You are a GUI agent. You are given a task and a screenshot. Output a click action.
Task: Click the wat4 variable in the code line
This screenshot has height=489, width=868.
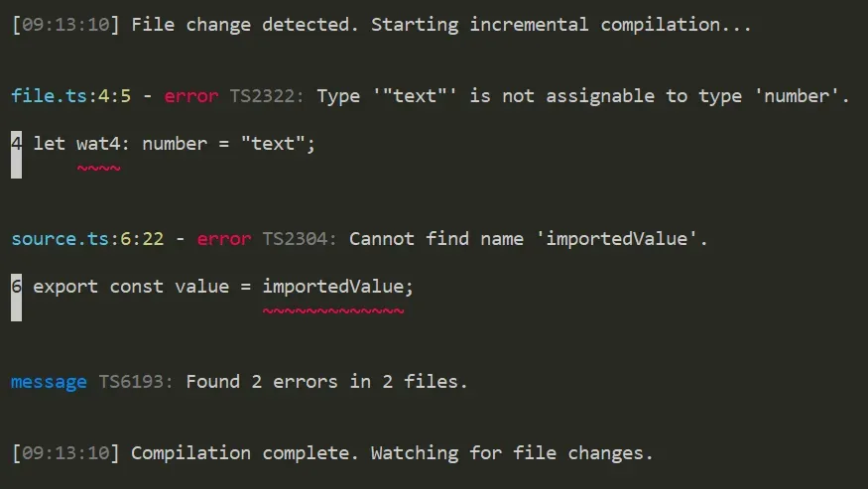point(98,144)
